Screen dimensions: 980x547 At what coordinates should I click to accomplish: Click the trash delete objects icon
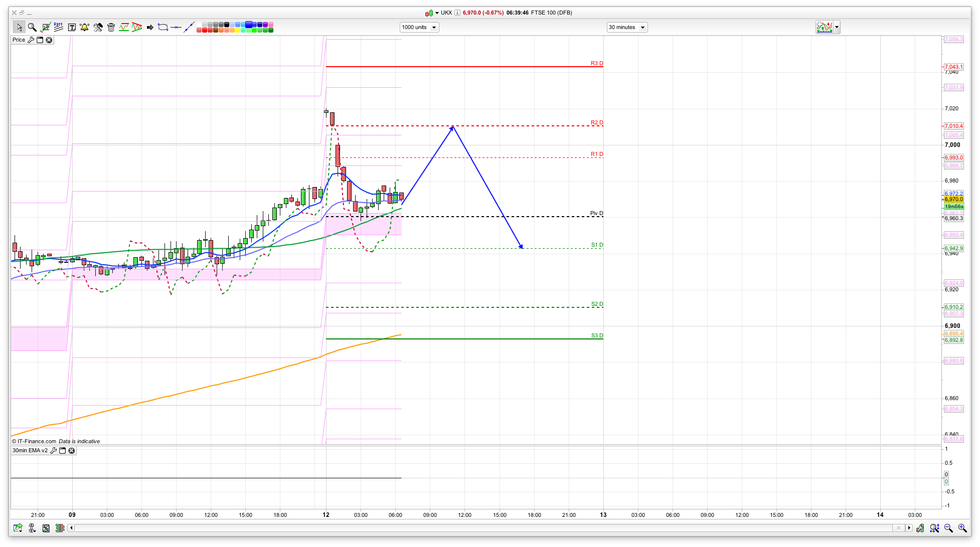111,27
